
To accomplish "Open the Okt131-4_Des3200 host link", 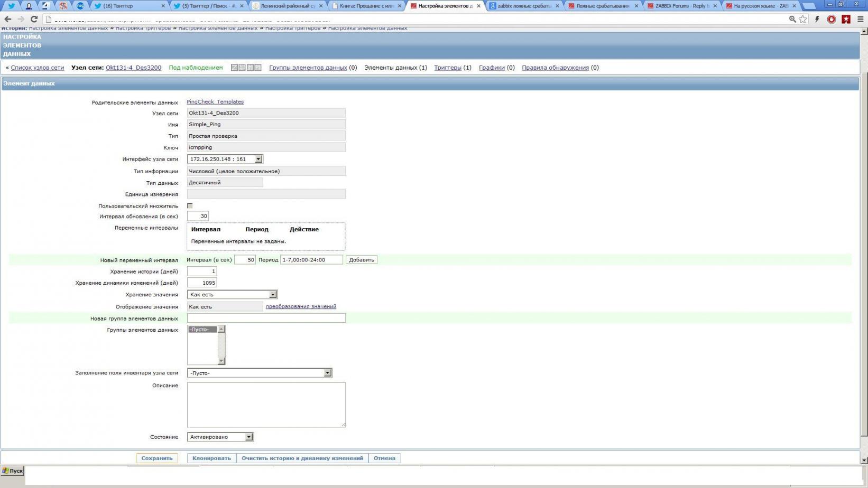I will coord(133,68).
